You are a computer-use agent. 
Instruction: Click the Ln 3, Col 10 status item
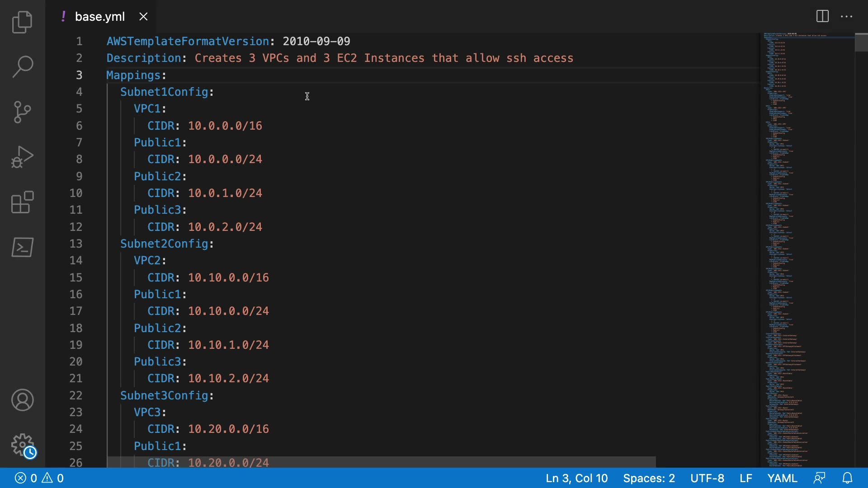click(x=576, y=478)
